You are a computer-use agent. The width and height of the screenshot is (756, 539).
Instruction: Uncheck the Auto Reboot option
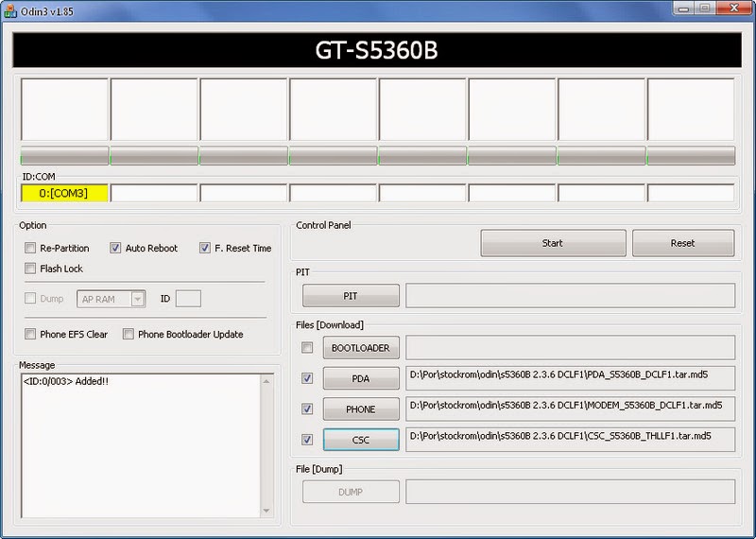(115, 248)
